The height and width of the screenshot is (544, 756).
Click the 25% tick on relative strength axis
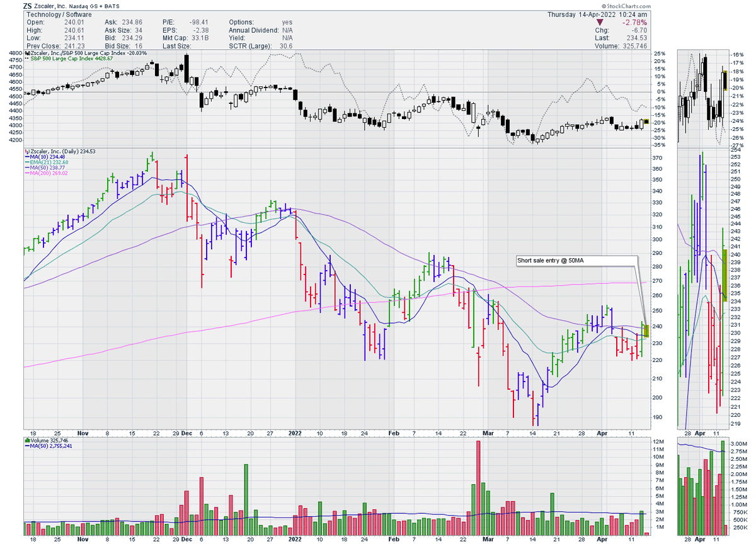pos(658,54)
